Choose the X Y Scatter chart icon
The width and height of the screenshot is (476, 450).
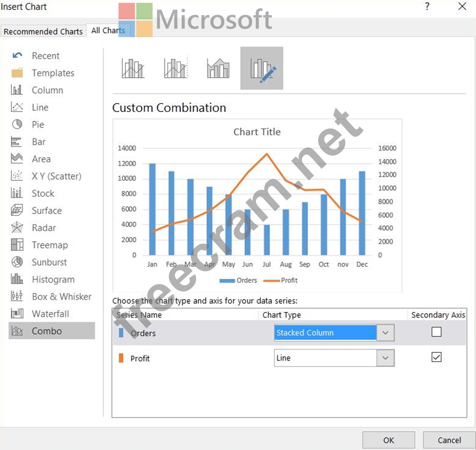17,176
